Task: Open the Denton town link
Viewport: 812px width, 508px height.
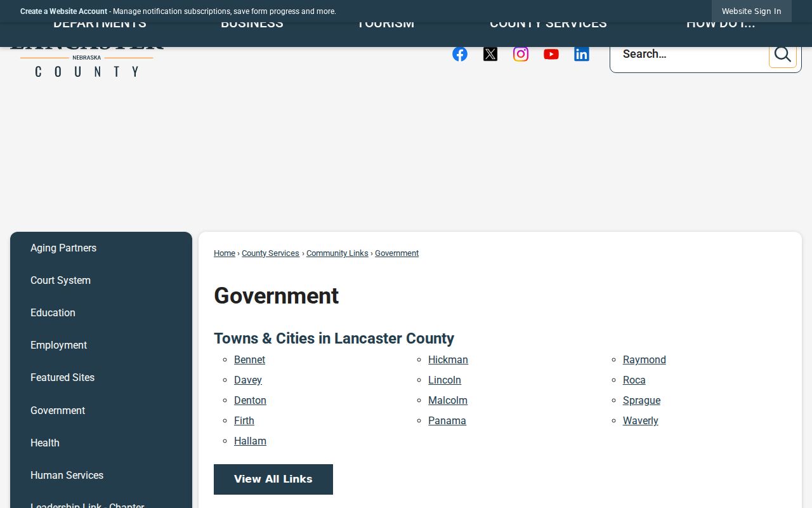Action: coord(250,400)
